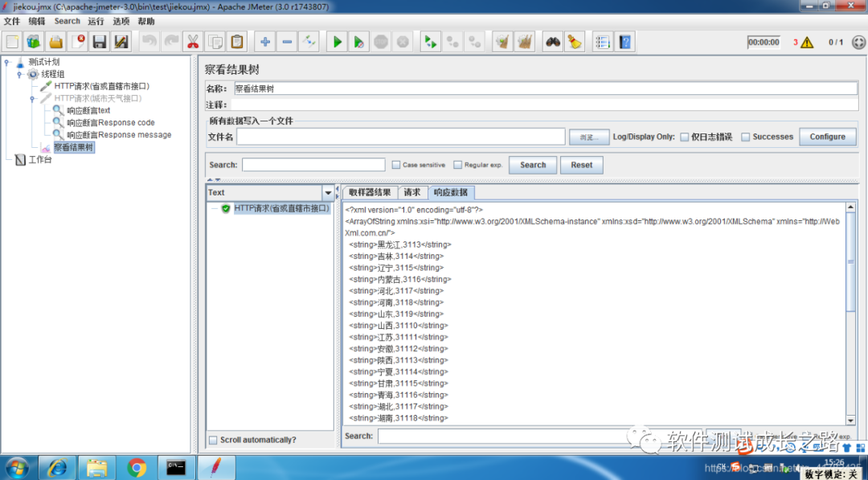The height and width of the screenshot is (480, 868).
Task: Open help with the question mark icon
Action: (x=625, y=42)
